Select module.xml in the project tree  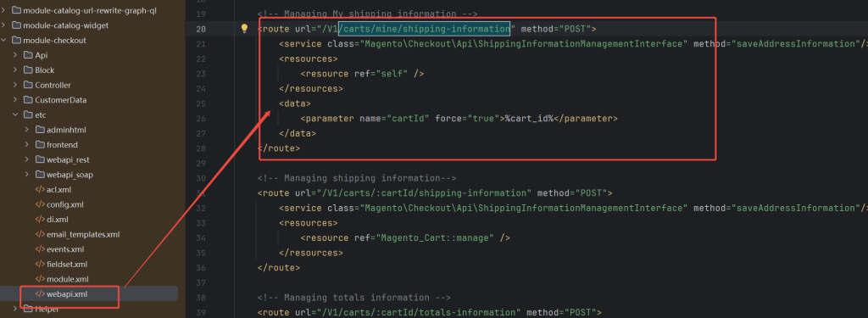(x=68, y=279)
